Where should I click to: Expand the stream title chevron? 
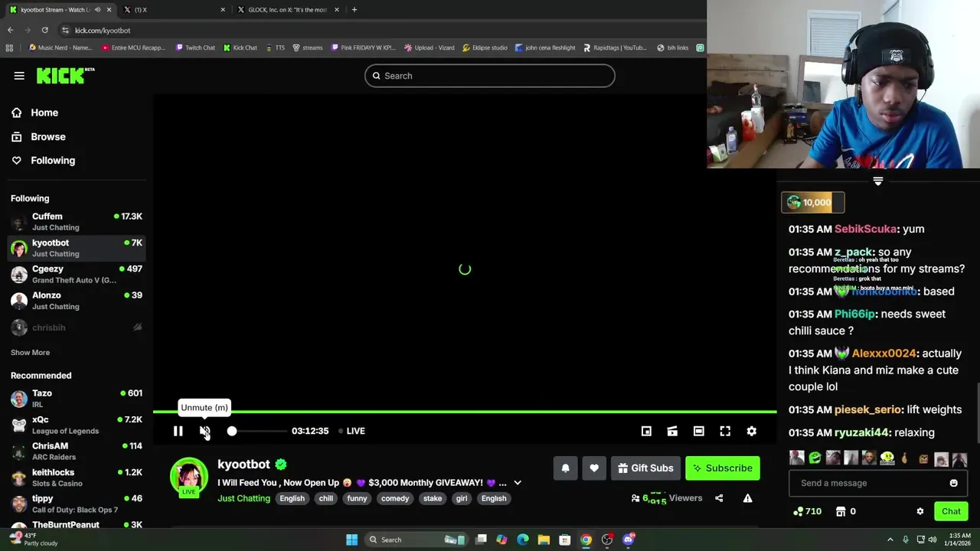pyautogui.click(x=518, y=483)
